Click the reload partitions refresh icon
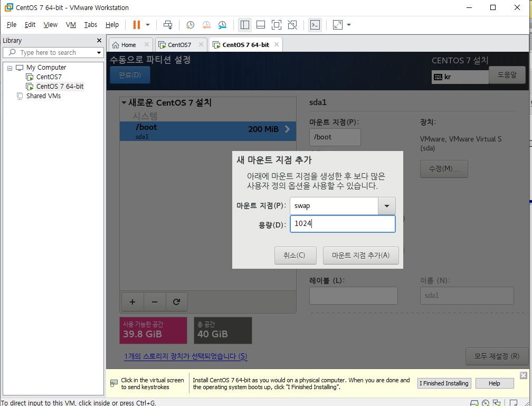The width and height of the screenshot is (532, 406). 177,302
